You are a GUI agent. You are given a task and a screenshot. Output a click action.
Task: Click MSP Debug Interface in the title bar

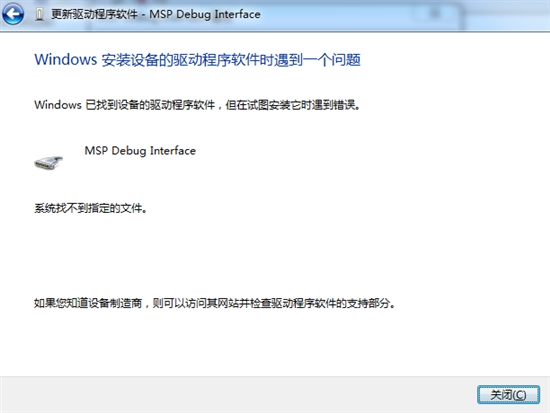tap(205, 14)
